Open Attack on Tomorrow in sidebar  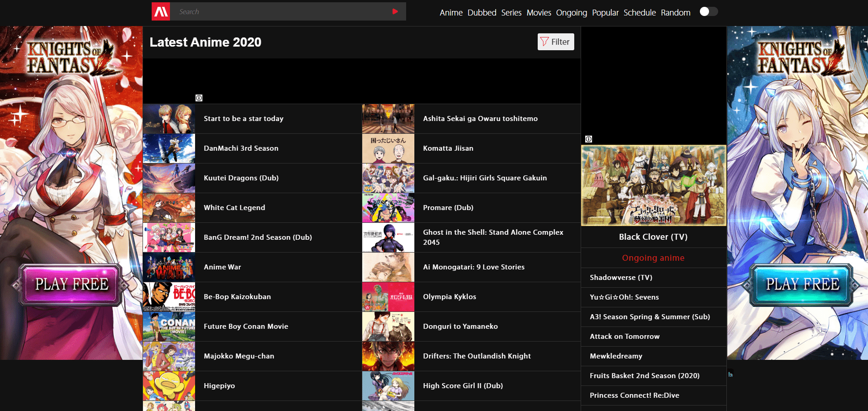click(625, 337)
